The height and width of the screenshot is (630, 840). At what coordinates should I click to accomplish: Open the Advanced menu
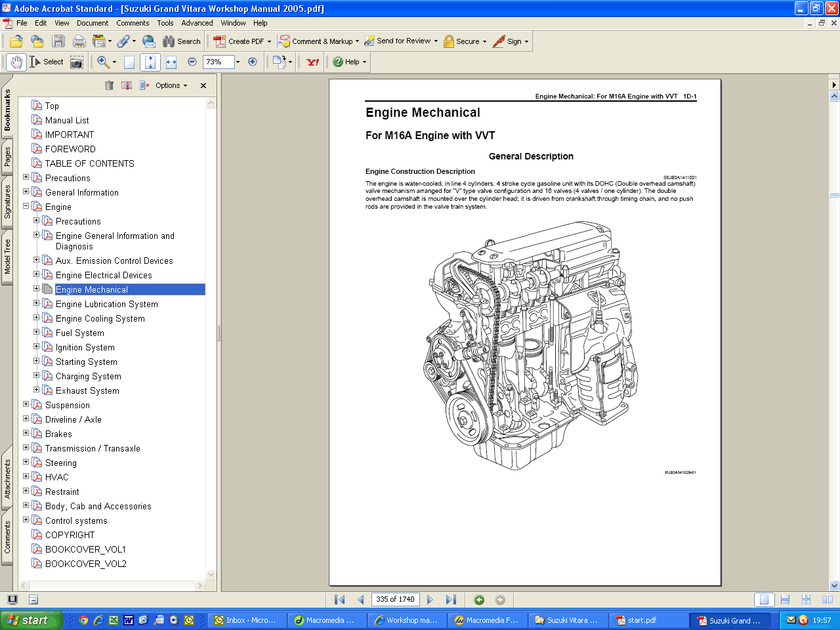point(197,23)
